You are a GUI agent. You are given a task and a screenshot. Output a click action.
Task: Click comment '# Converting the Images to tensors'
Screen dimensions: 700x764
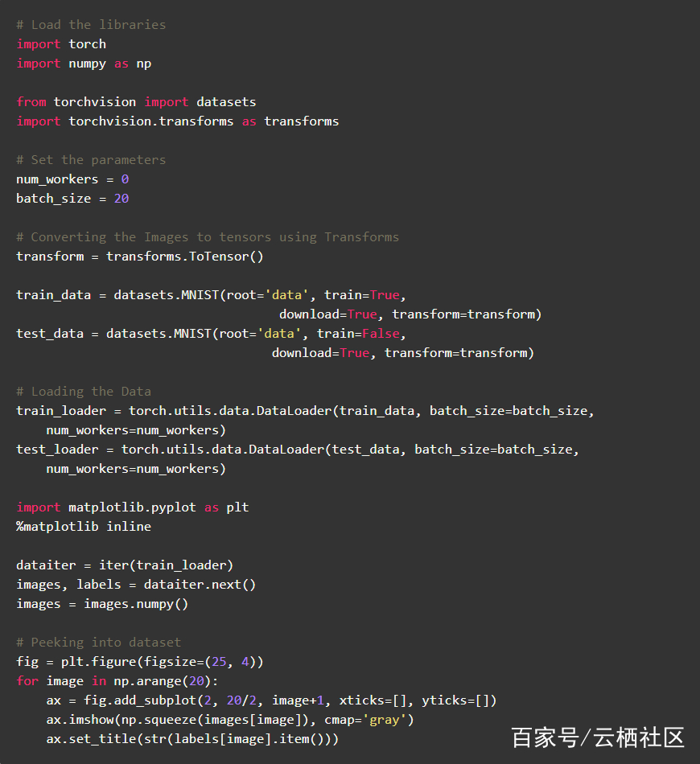[208, 237]
